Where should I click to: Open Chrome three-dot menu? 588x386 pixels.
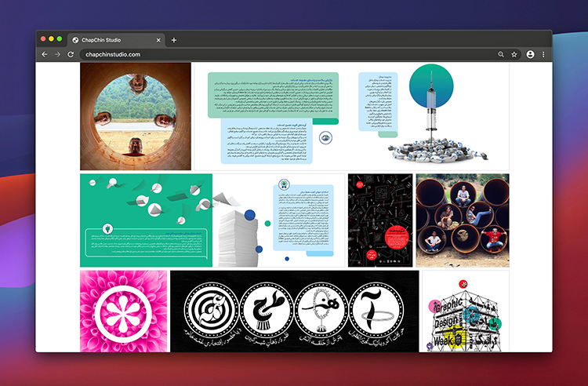tap(543, 54)
